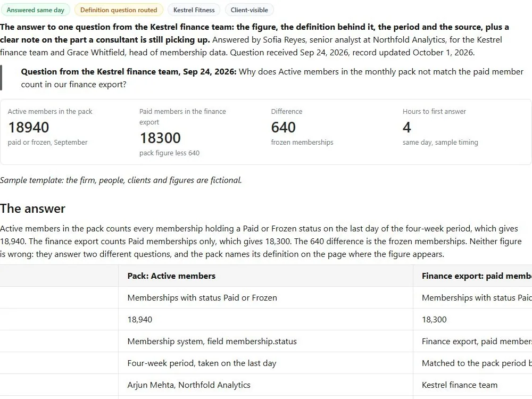Click the sample template disclaimer in italics
Viewport: 532px width, 399px height.
[121, 180]
